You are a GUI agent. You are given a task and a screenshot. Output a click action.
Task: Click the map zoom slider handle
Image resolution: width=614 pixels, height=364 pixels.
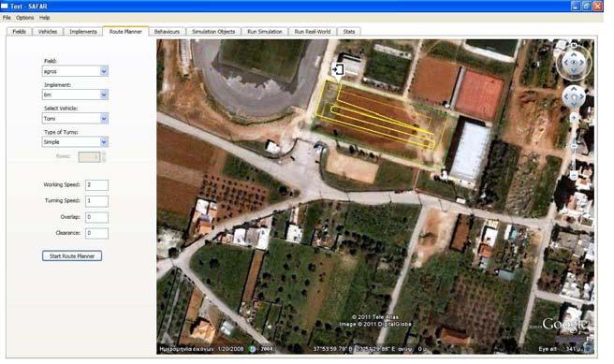click(x=574, y=146)
